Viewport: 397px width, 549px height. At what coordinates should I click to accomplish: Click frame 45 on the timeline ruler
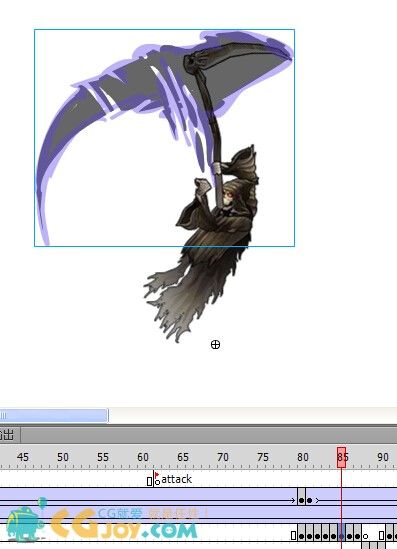pos(22,457)
